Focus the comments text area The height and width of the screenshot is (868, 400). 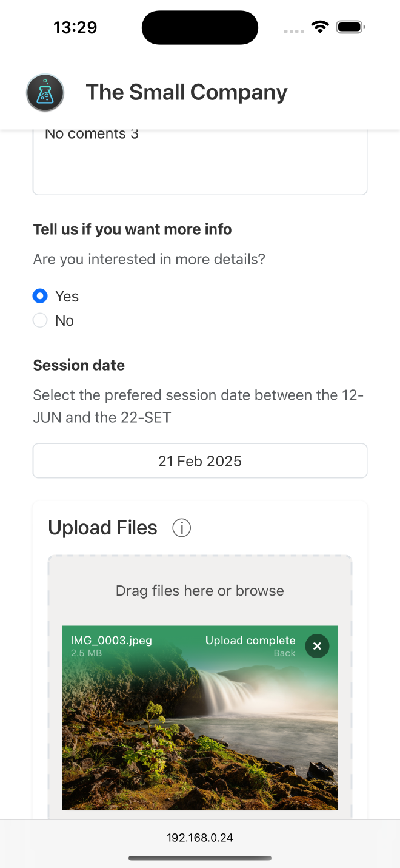[200, 164]
